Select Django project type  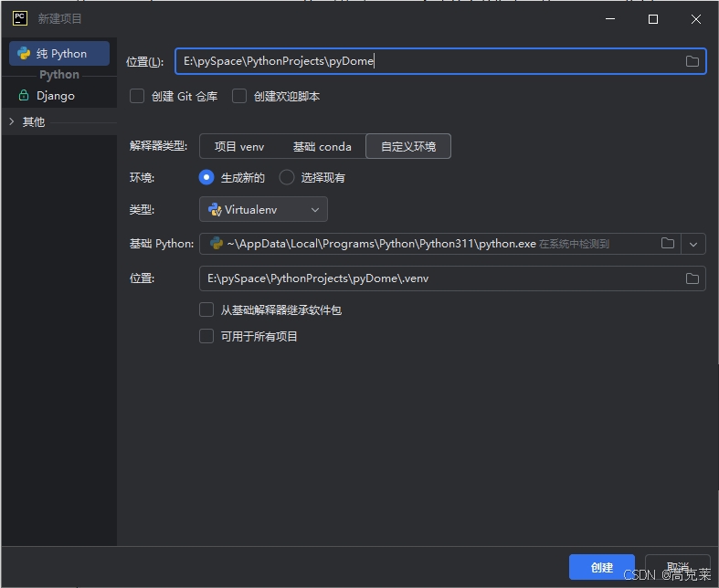(x=59, y=95)
